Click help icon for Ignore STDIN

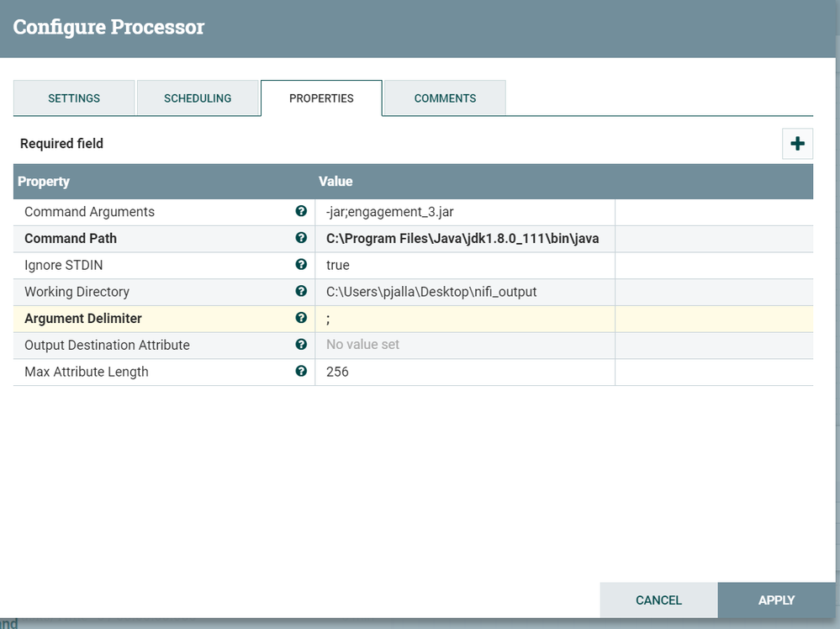click(301, 264)
